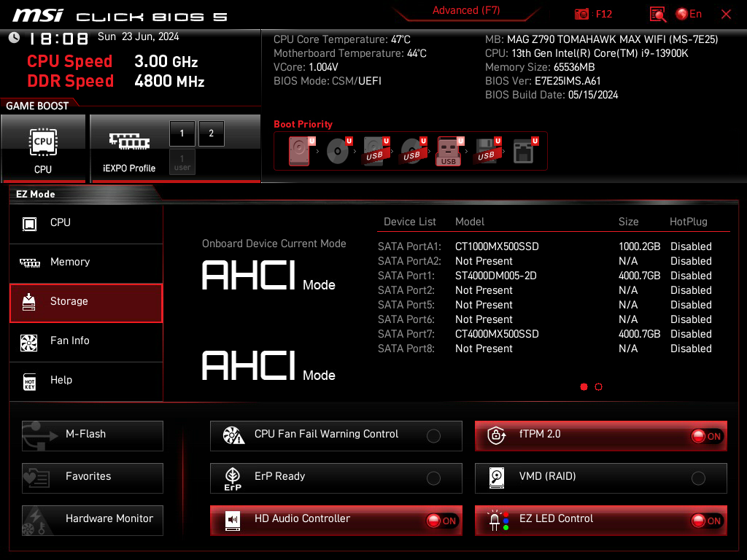The height and width of the screenshot is (560, 747).
Task: Select iEXPO profile 2
Action: point(212,133)
